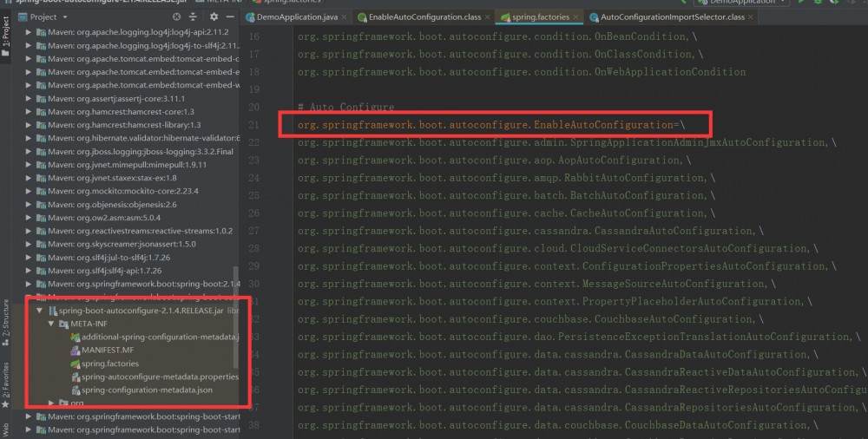The image size is (868, 439).
Task: Click the '# Auto Configure' comment line
Action: [345, 107]
